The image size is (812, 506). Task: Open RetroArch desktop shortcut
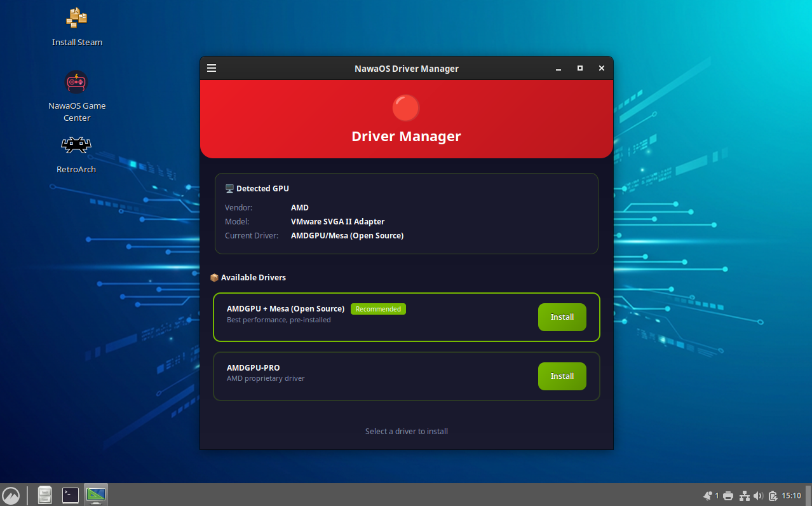tap(76, 144)
